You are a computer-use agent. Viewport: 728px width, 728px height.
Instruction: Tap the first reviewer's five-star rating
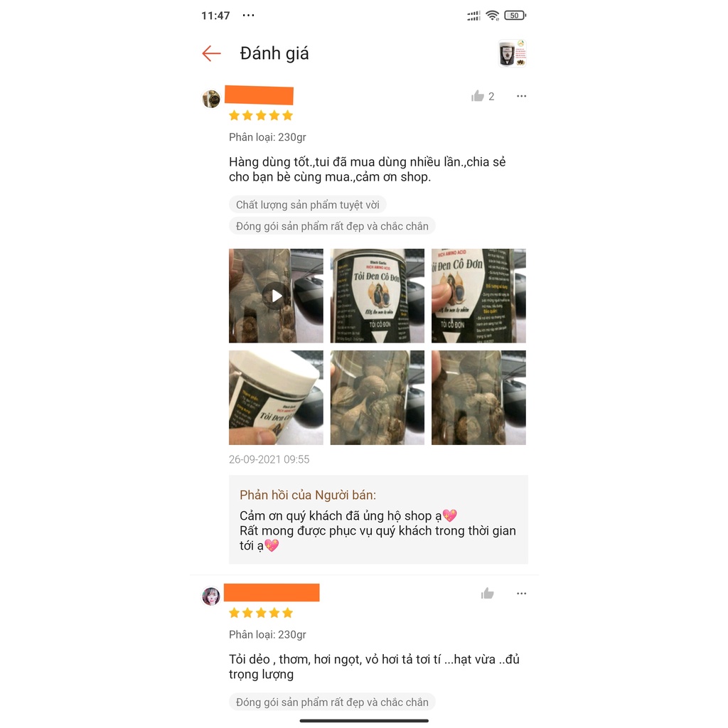261,116
